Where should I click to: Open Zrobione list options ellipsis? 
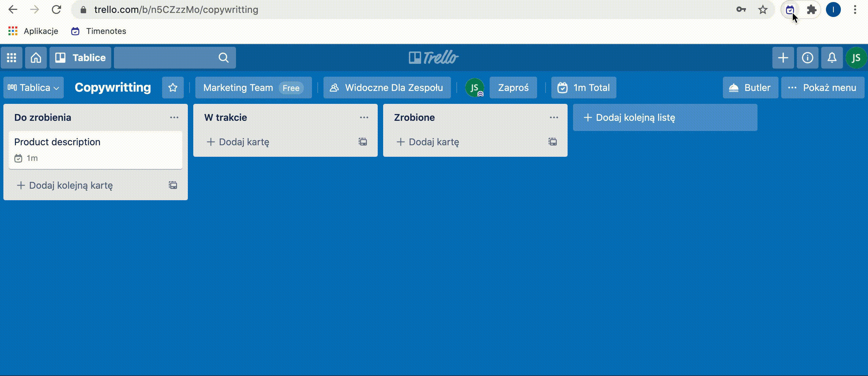(554, 117)
